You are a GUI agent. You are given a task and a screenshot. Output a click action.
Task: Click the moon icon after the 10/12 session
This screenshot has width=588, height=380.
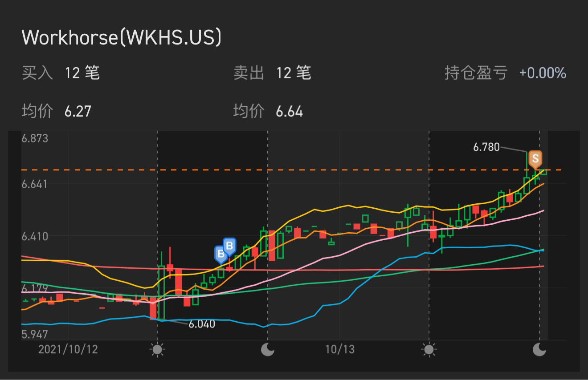click(267, 350)
